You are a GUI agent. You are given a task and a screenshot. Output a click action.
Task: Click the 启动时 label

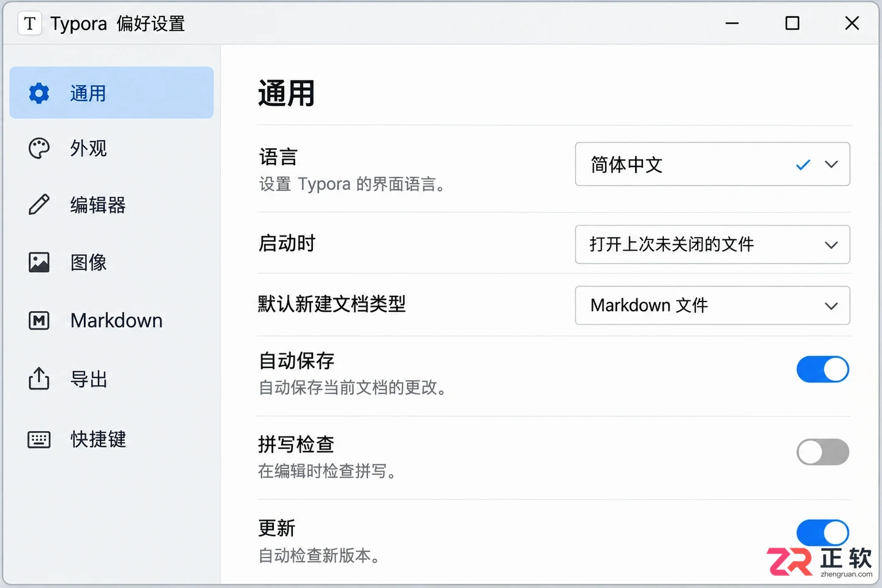coord(287,243)
